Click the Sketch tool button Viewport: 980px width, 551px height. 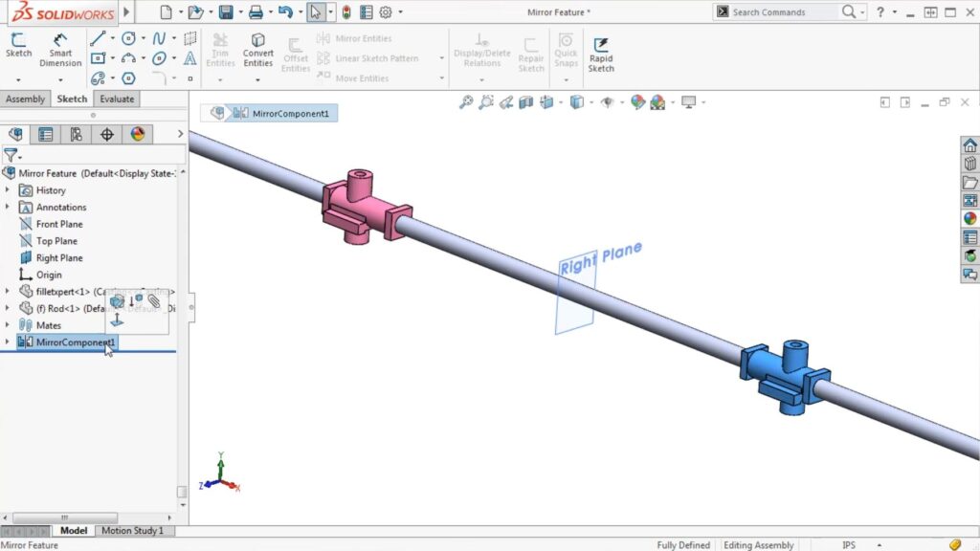[18, 45]
